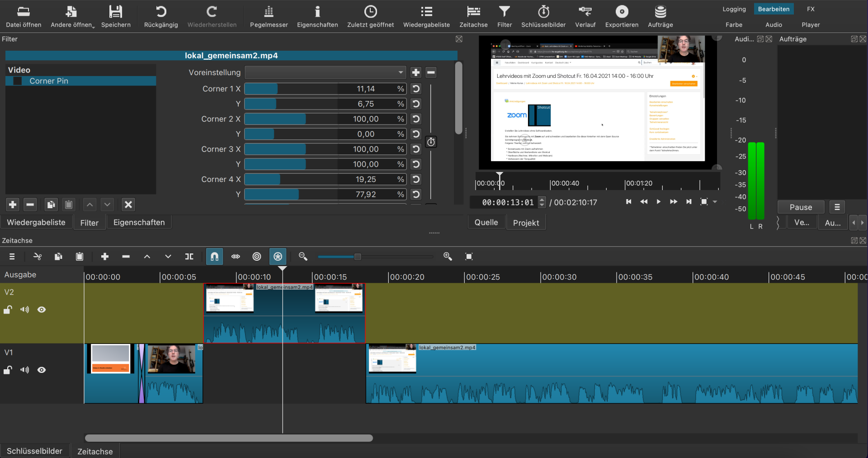Open the player zoom level dropdown

pos(714,202)
